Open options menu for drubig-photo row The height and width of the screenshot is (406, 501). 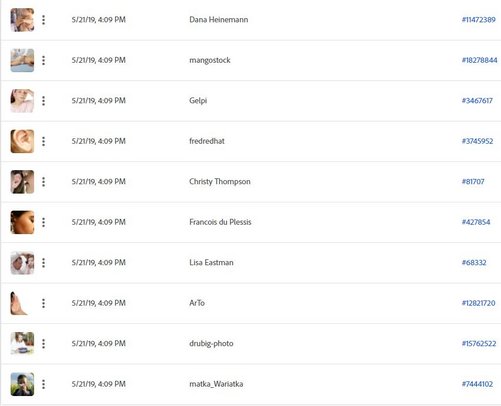pyautogui.click(x=43, y=344)
